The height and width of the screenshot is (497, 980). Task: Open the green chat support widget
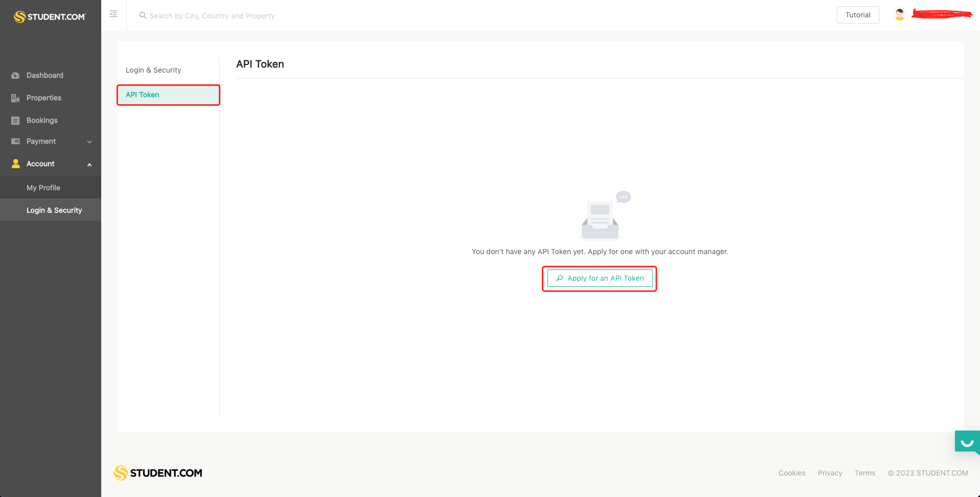(967, 442)
